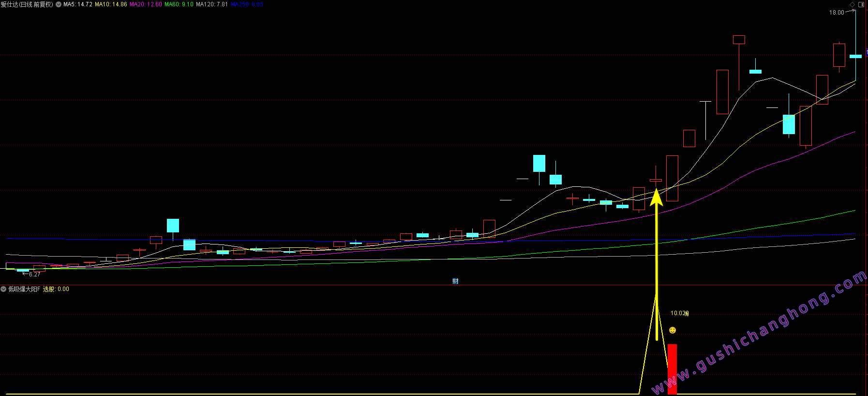868x396 pixels.
Task: Click the smiley face signal icon
Action: pyautogui.click(x=673, y=330)
